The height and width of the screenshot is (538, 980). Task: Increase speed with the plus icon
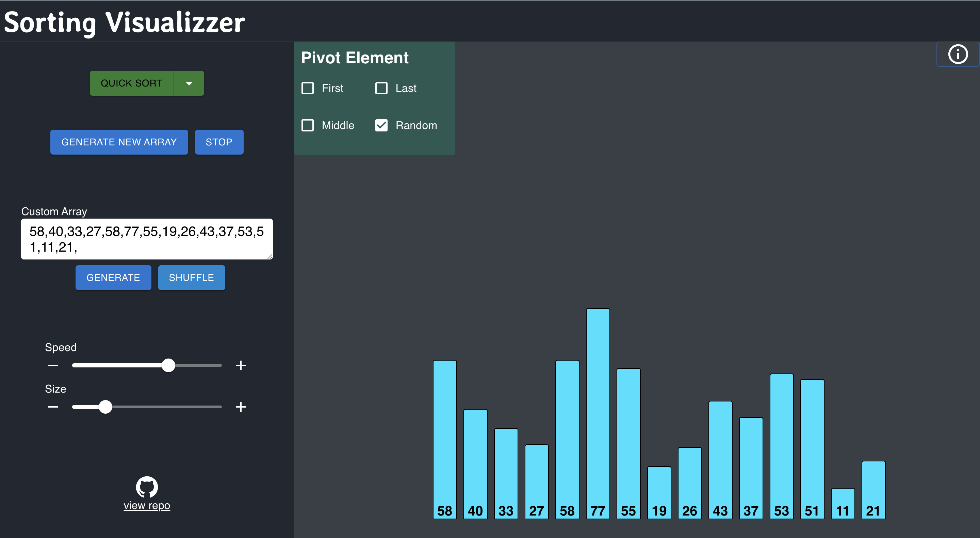click(x=241, y=365)
